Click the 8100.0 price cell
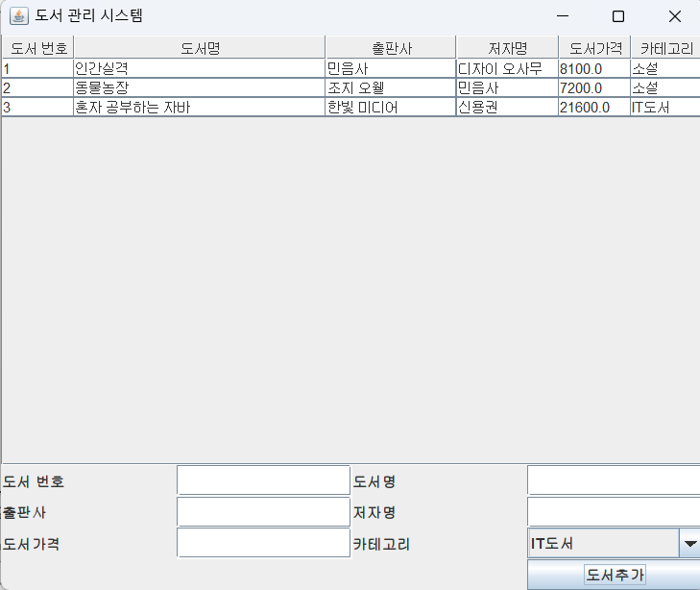The width and height of the screenshot is (700, 590). click(594, 69)
